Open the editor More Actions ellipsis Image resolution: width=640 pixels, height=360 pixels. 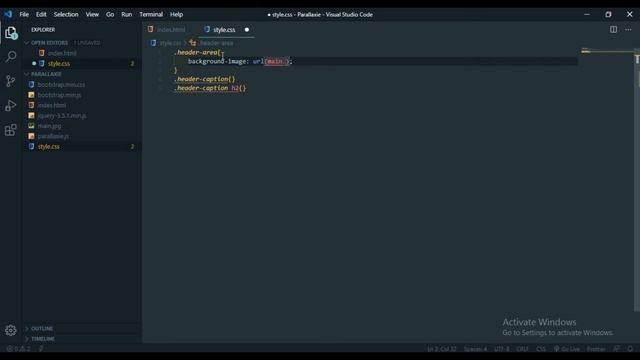628,29
